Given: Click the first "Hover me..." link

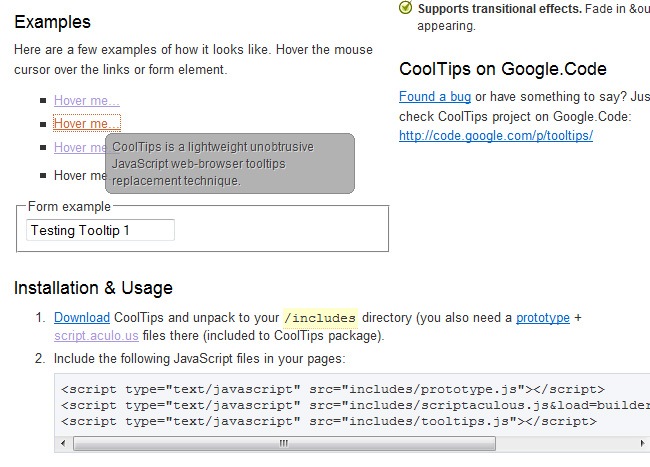Looking at the screenshot, I should (x=86, y=100).
